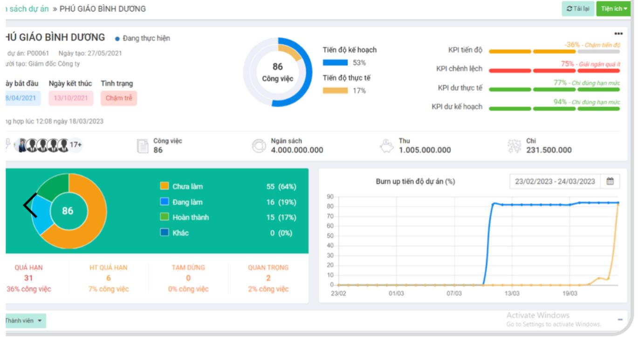This screenshot has width=644, height=337.
Task: Select the HT QUÁ HẠN stat
Action: 109,278
